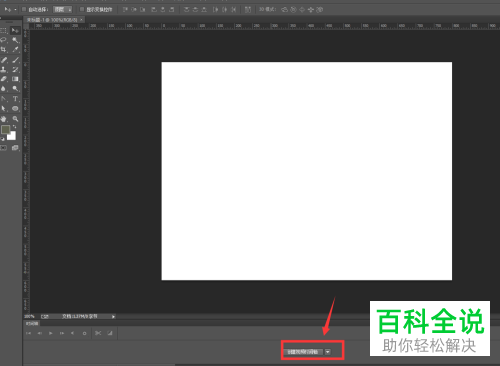Go to next frame in timeline
Viewport: 500px width, 366px height.
point(62,333)
